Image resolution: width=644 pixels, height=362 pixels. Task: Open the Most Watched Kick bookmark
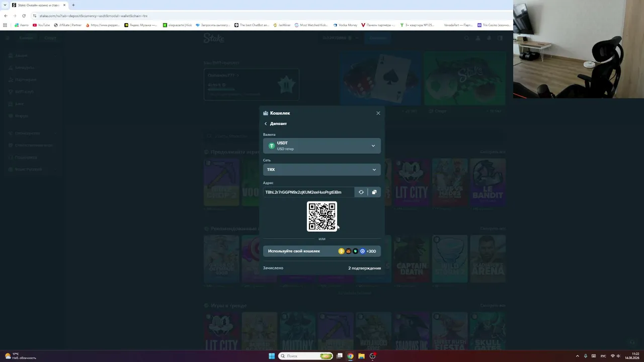tap(311, 25)
